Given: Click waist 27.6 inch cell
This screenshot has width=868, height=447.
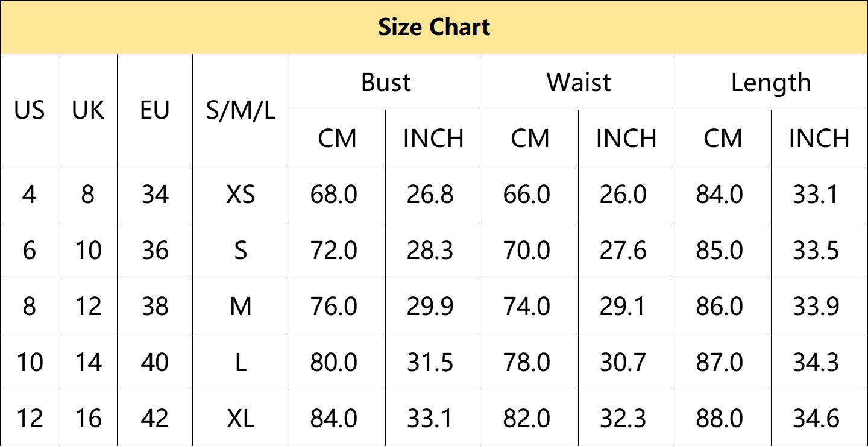Looking at the screenshot, I should (626, 250).
